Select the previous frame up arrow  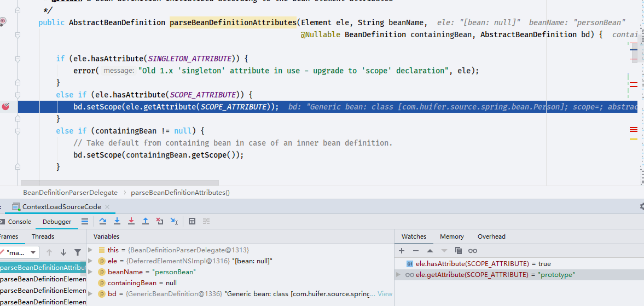pyautogui.click(x=49, y=252)
